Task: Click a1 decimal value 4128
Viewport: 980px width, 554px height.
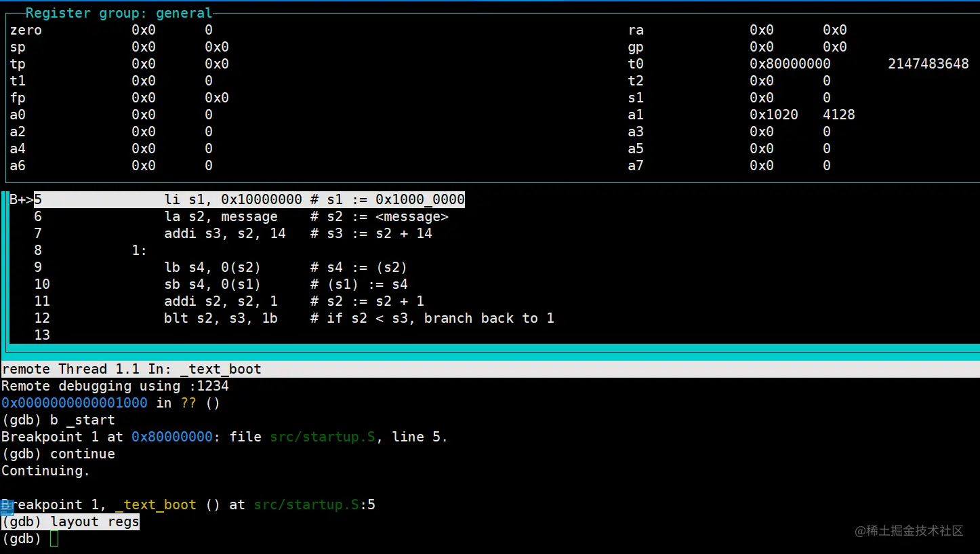Action: (839, 115)
